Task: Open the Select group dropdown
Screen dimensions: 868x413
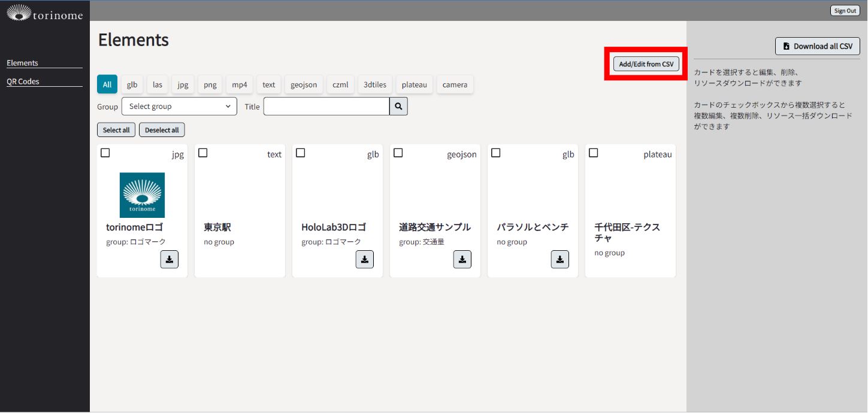Action: point(179,107)
